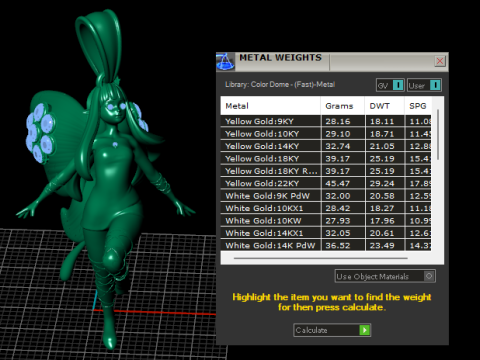
Task: Click the 36.52 grams cell
Action: click(343, 246)
